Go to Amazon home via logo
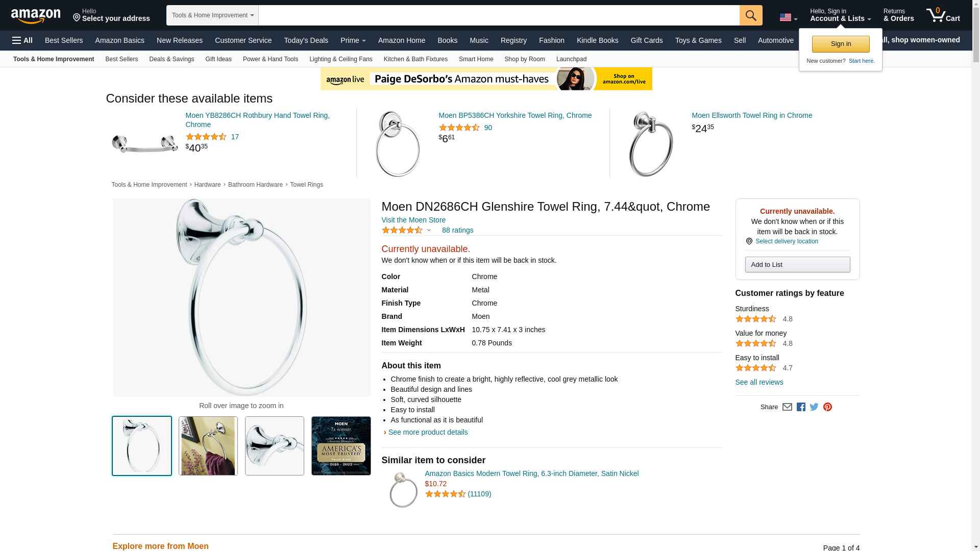The height and width of the screenshot is (551, 980). click(x=36, y=16)
